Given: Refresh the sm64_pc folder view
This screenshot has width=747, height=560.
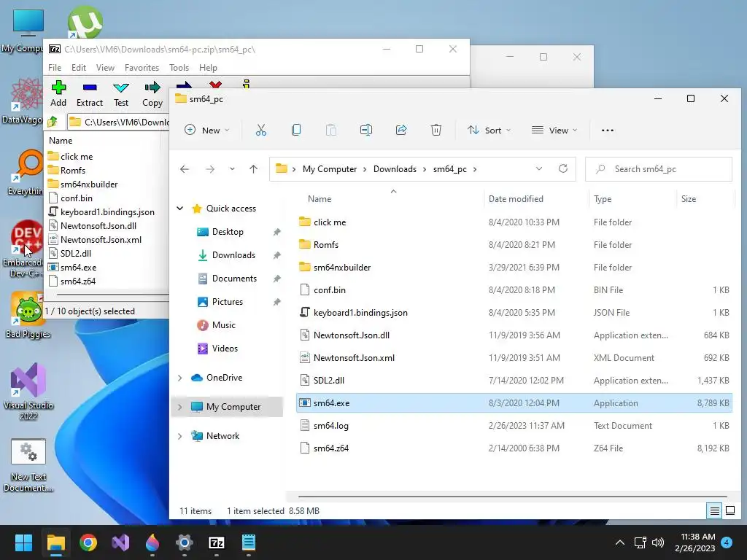Looking at the screenshot, I should [x=563, y=168].
